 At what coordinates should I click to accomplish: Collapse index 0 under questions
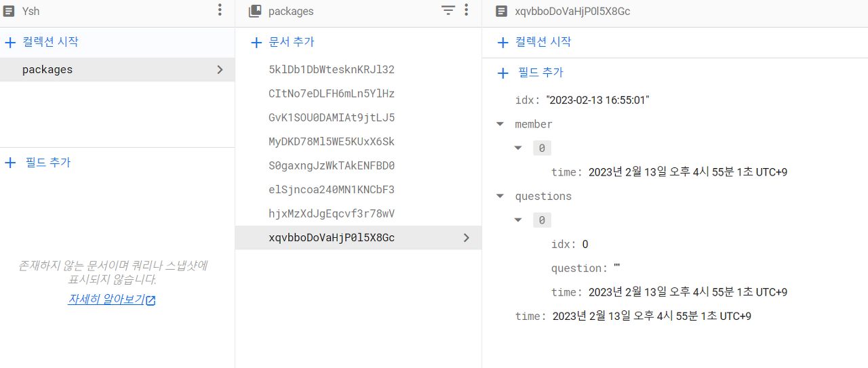tap(518, 220)
